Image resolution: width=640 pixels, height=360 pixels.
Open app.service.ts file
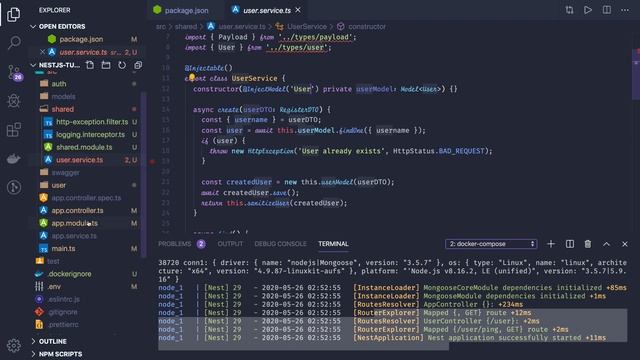coord(74,236)
